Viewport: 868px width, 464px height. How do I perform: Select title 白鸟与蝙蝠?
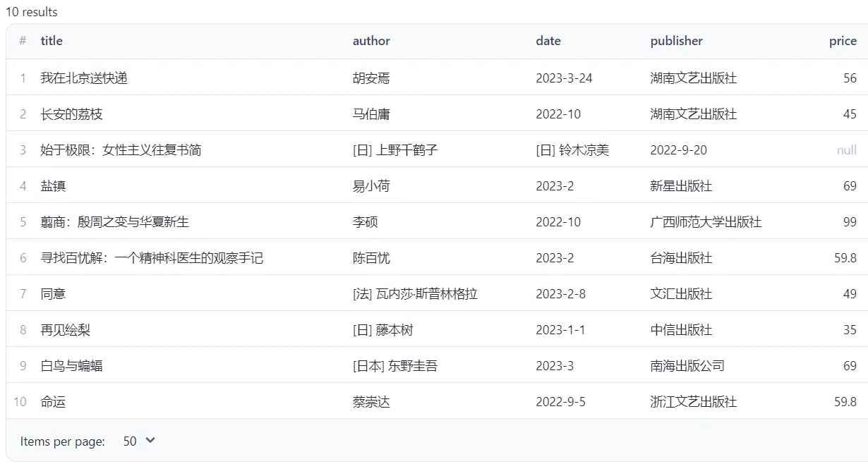pos(71,365)
